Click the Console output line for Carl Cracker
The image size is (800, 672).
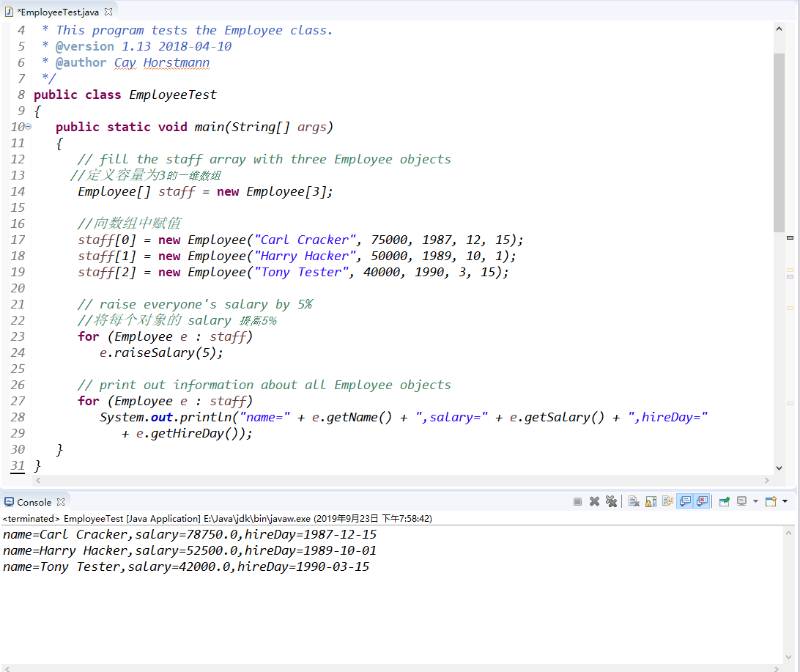pos(190,535)
